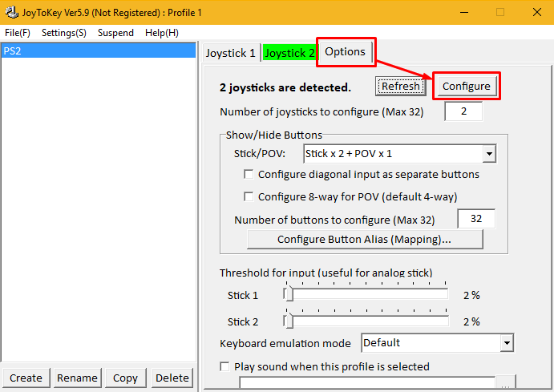Open the Settings(S) menu

point(64,33)
